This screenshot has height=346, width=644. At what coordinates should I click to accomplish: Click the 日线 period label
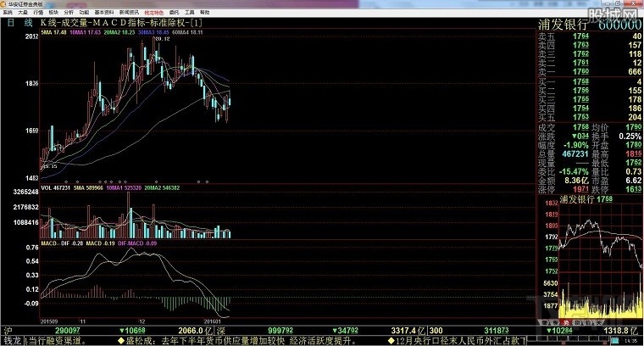click(x=19, y=23)
